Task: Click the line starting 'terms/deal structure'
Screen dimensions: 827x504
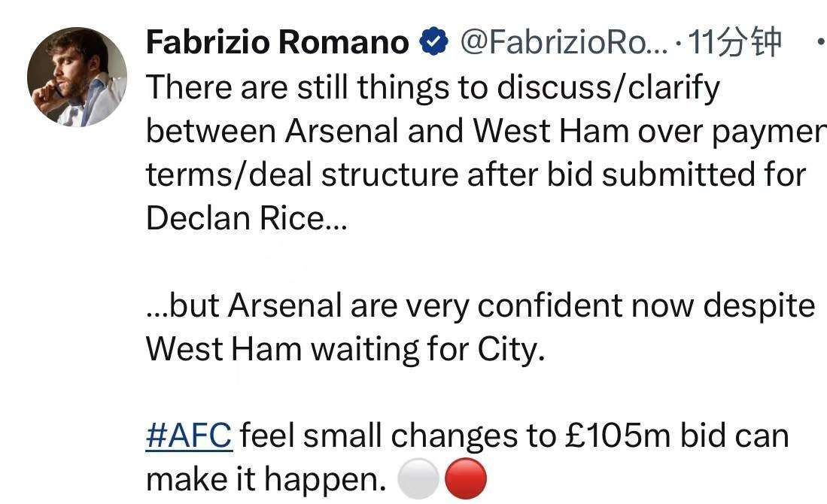Action: 476,175
